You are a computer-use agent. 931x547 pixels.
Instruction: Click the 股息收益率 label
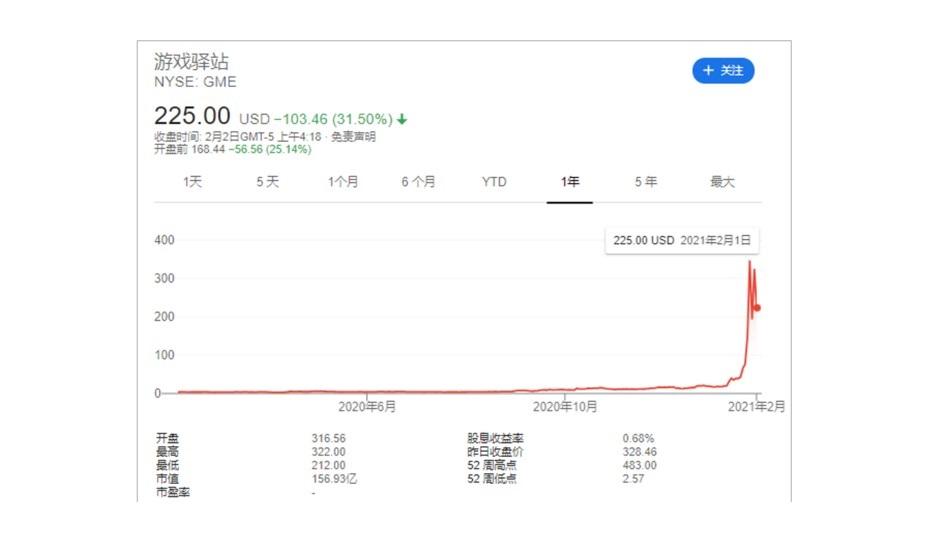495,438
